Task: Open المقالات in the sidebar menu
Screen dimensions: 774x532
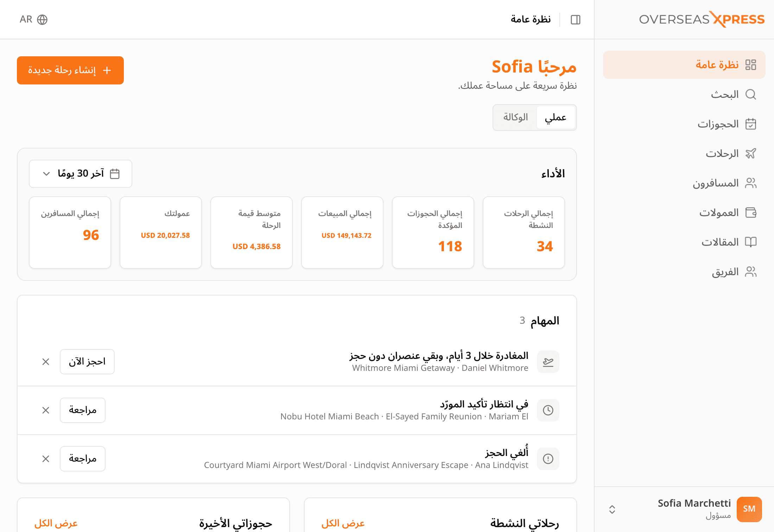Action: coord(684,242)
